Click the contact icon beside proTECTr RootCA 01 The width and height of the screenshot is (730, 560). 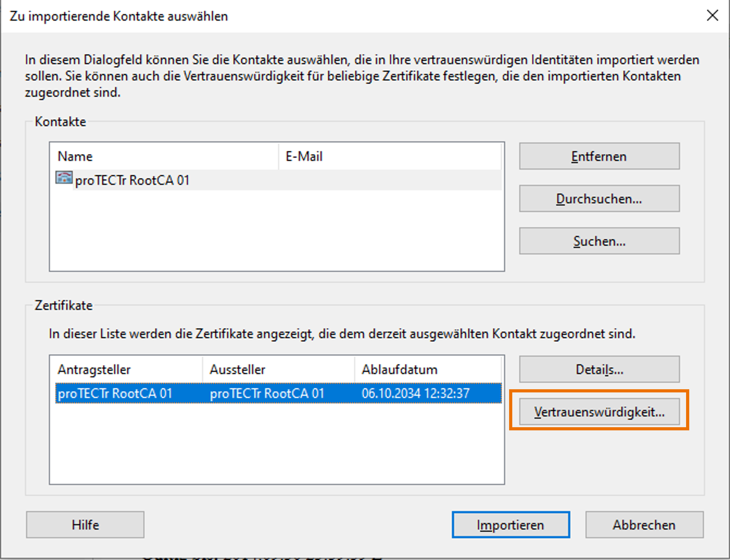point(64,178)
